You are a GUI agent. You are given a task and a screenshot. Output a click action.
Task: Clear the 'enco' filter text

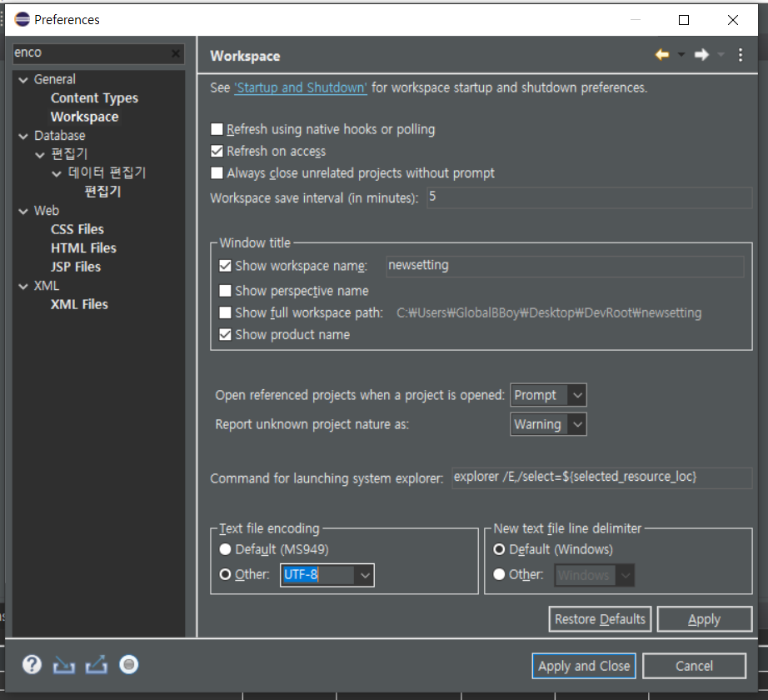[x=176, y=53]
